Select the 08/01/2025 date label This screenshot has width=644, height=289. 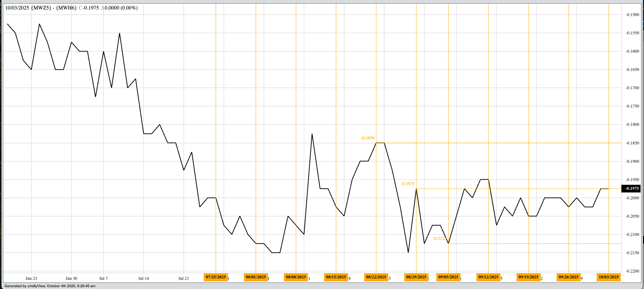coord(256,277)
